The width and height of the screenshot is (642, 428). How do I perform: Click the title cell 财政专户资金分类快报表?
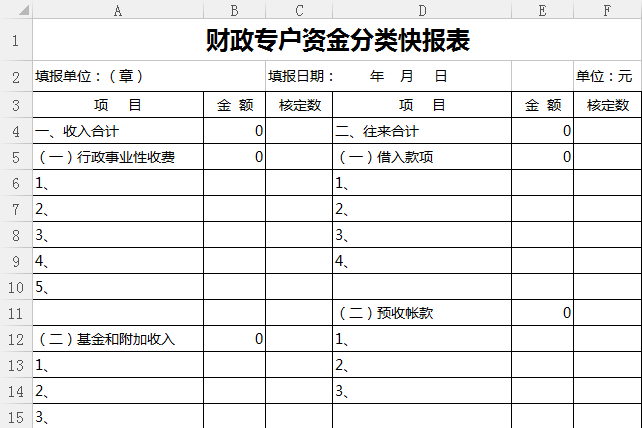337,41
